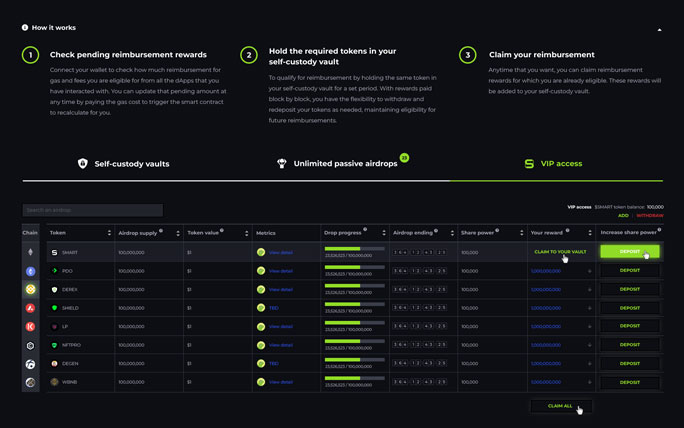Select the red Avalanche chain icon
Image resolution: width=684 pixels, height=428 pixels.
(x=30, y=308)
